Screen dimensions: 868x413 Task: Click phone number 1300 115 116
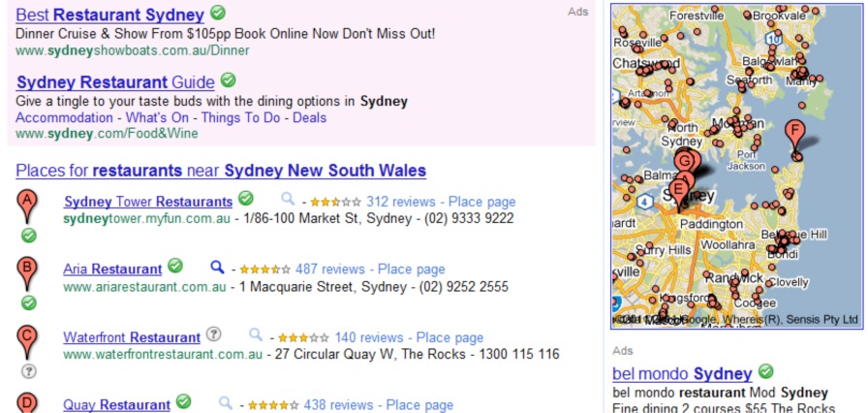pyautogui.click(x=519, y=354)
